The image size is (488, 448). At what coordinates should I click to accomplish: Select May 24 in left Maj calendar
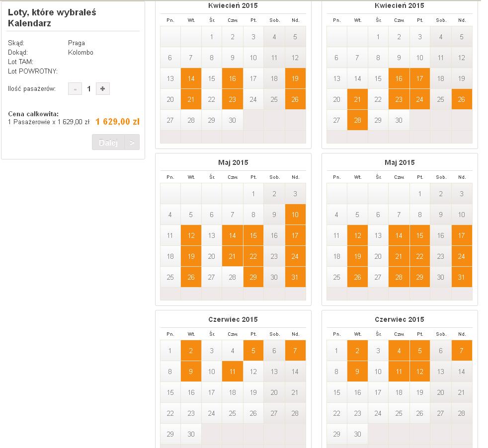click(x=295, y=256)
